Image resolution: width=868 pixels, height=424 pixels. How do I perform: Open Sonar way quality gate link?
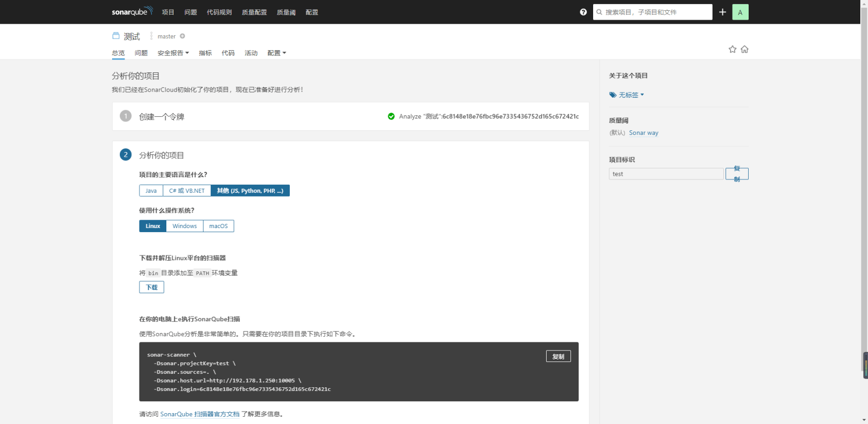[x=643, y=133]
